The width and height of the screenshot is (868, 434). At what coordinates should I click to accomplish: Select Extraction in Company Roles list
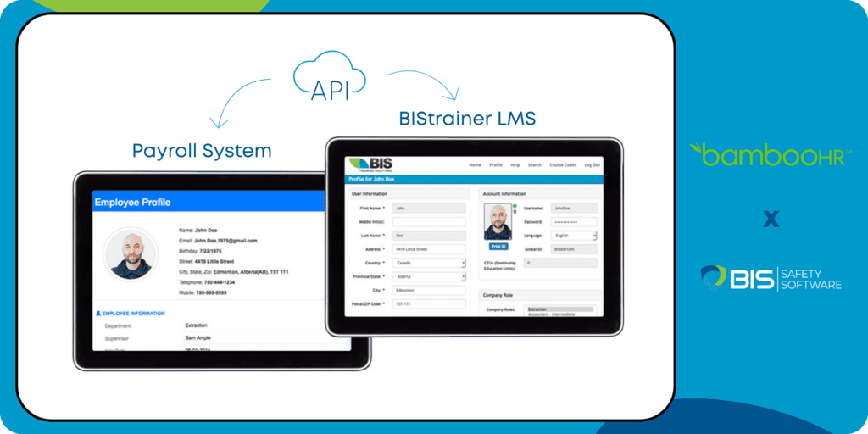click(x=559, y=309)
